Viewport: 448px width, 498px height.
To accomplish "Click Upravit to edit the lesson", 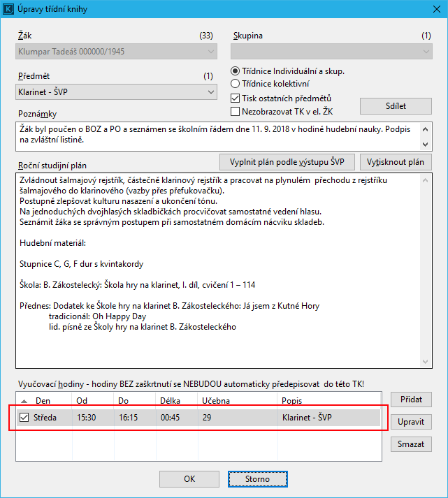I will [411, 423].
